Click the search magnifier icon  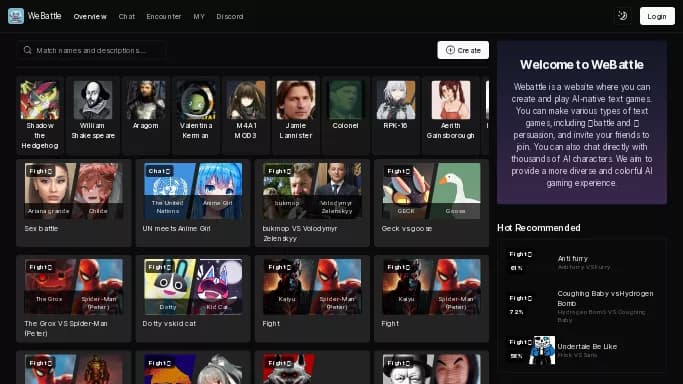click(27, 50)
